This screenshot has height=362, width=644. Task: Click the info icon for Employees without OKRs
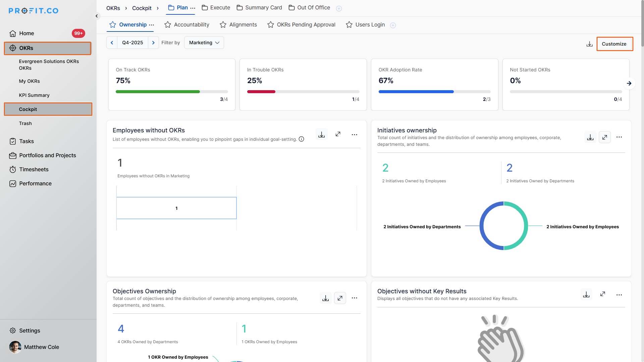[301, 139]
